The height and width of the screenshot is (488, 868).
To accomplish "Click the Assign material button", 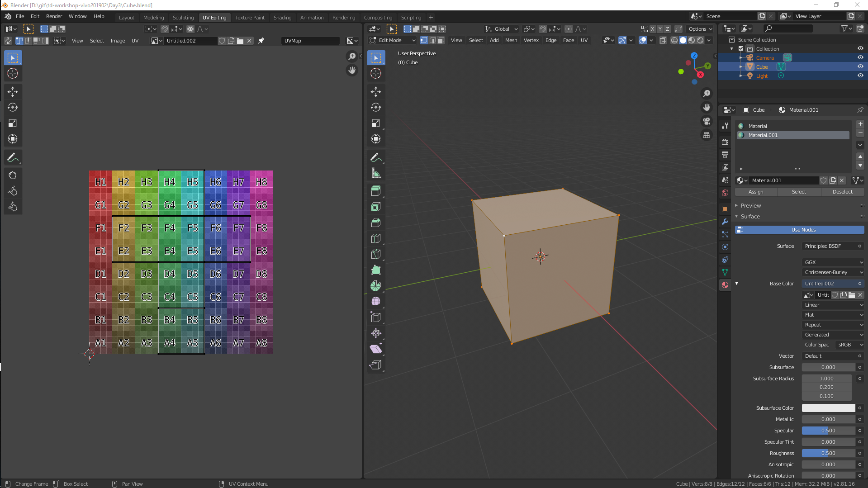I will (x=755, y=192).
